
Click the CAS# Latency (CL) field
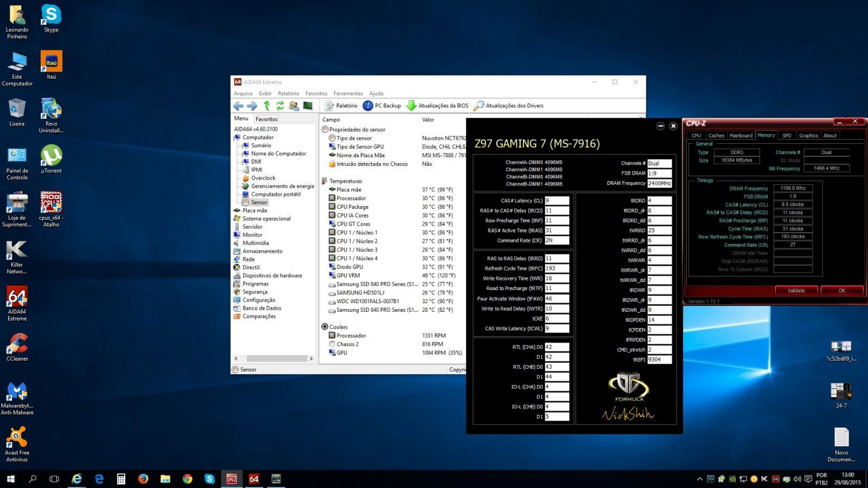click(x=557, y=201)
